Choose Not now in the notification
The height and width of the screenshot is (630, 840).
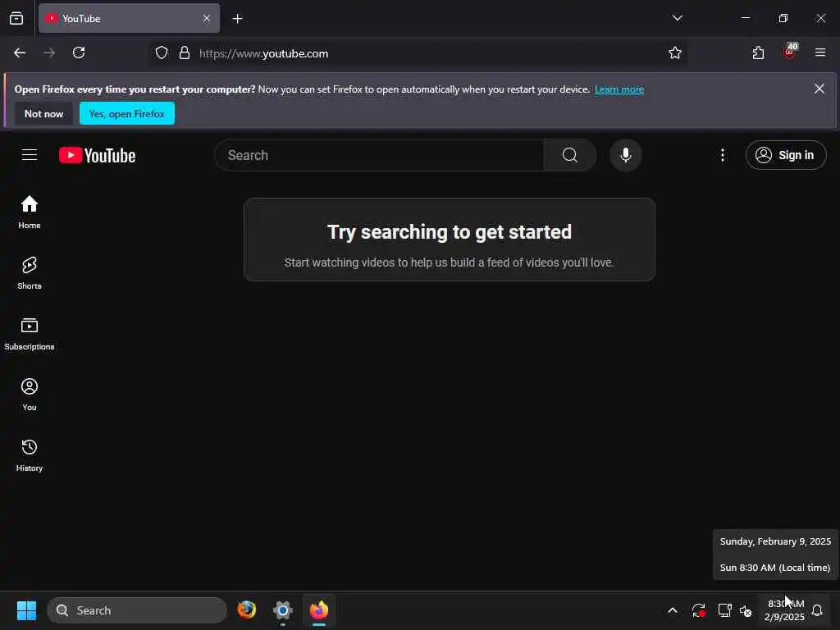point(44,113)
